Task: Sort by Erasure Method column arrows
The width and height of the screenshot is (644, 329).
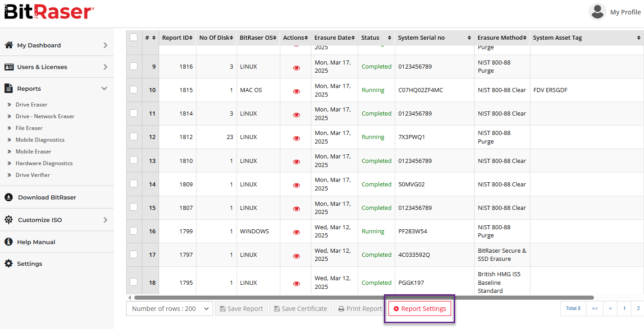Action: 525,38
